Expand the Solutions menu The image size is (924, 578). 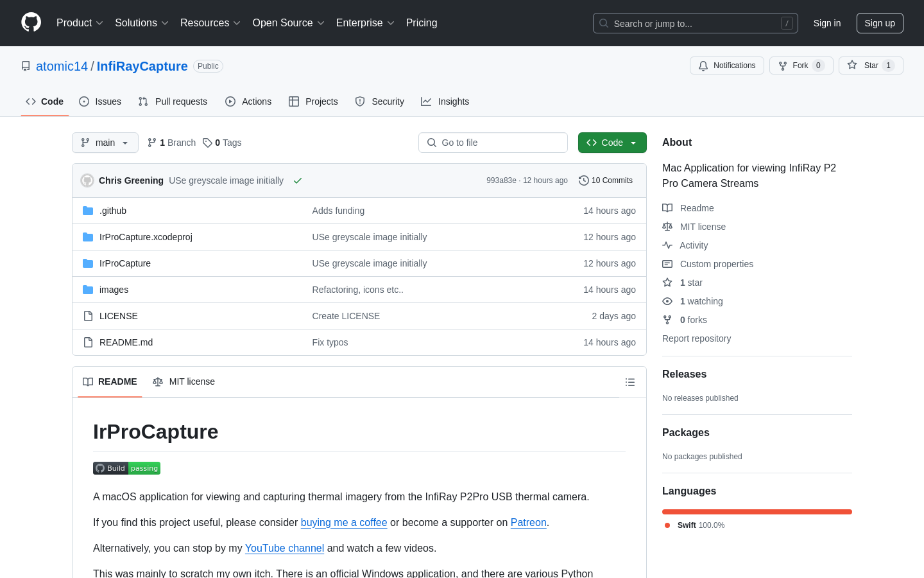(142, 23)
